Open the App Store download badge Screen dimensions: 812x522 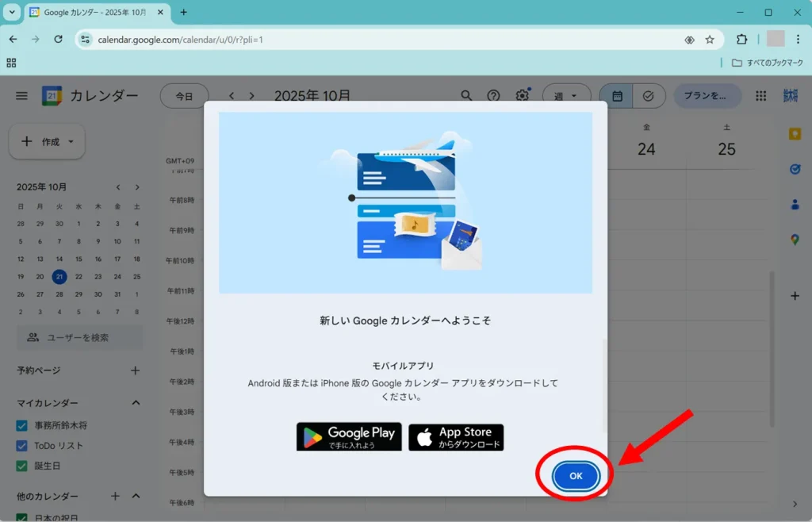tap(456, 437)
